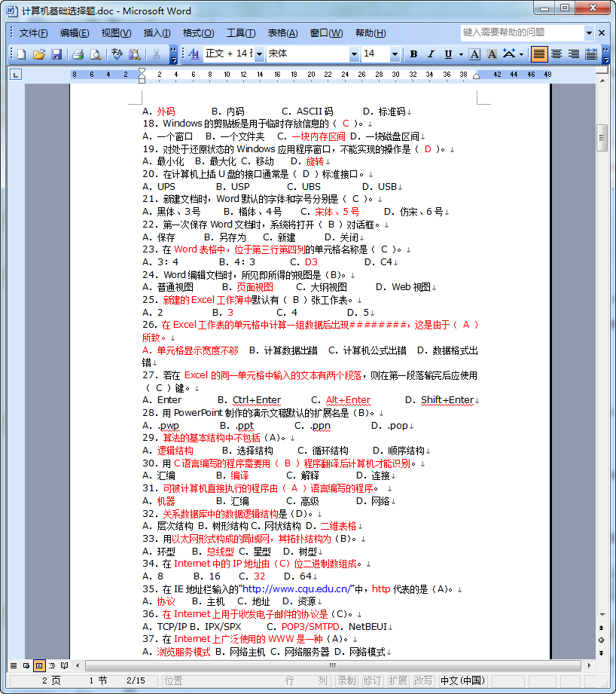Switch to Outline view icon
Screen dimensions: 616x694
[52, 665]
